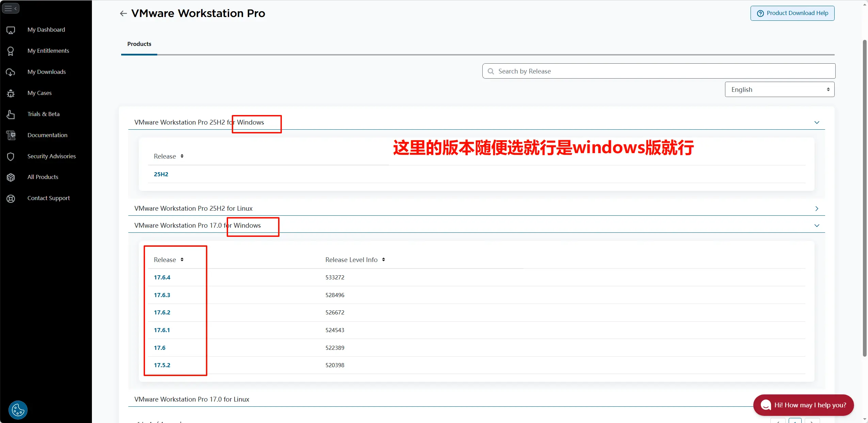Click the Security Advisories shield icon
The image size is (868, 423).
pos(11,157)
